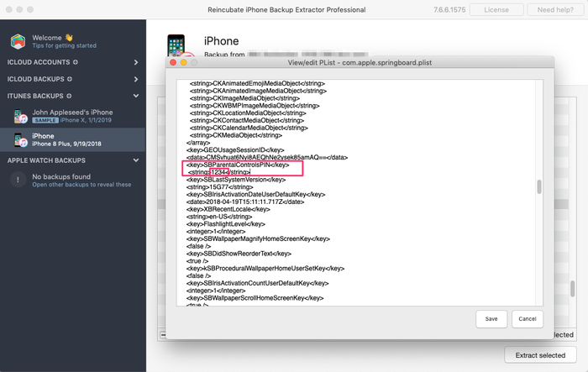Click the CKAnimatedEmojiMediaObject string line
Viewport: 588px width, 372px height.
257,84
